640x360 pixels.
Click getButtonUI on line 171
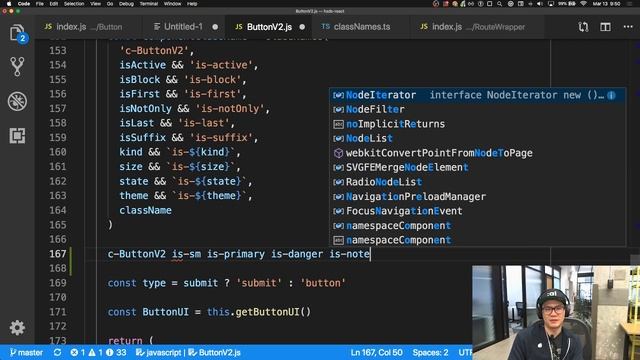coord(268,312)
